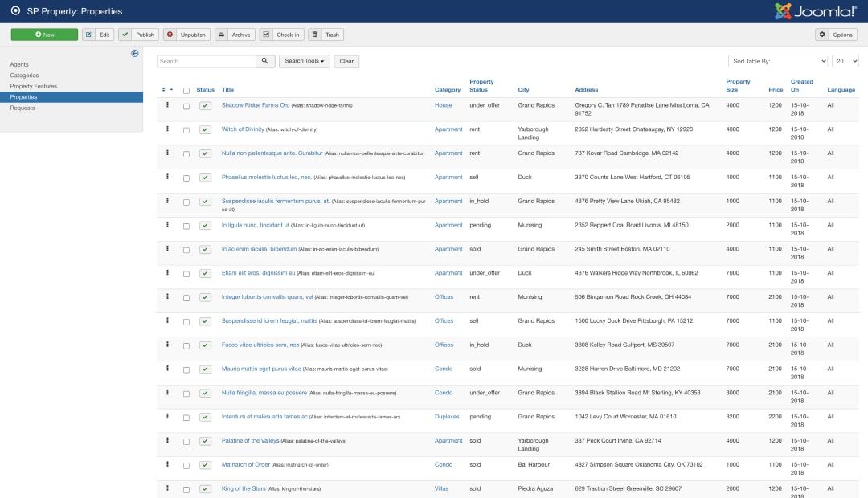Toggle published status of Fusce vitae ultricies sem

206,345
